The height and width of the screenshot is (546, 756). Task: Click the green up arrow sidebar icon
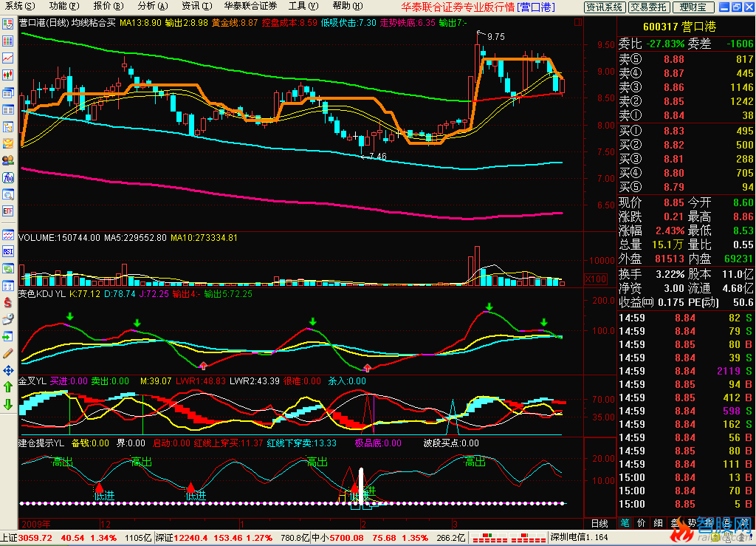(x=8, y=387)
